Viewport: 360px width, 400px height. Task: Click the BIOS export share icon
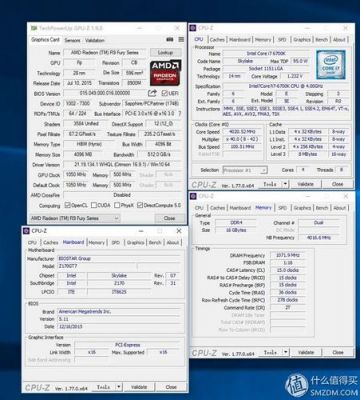click(152, 93)
